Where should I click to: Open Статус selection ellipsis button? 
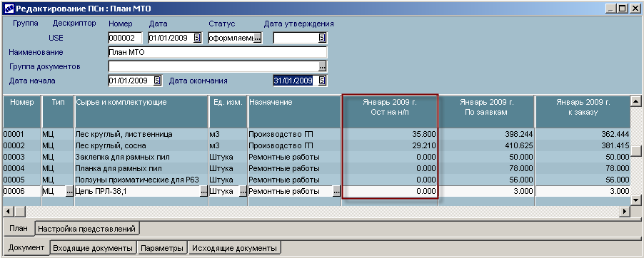coord(257,38)
